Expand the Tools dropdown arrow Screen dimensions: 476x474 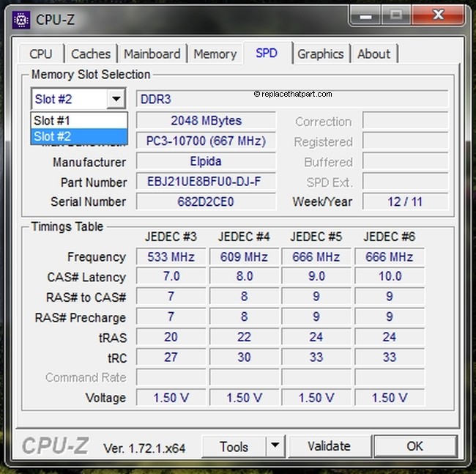coord(275,445)
